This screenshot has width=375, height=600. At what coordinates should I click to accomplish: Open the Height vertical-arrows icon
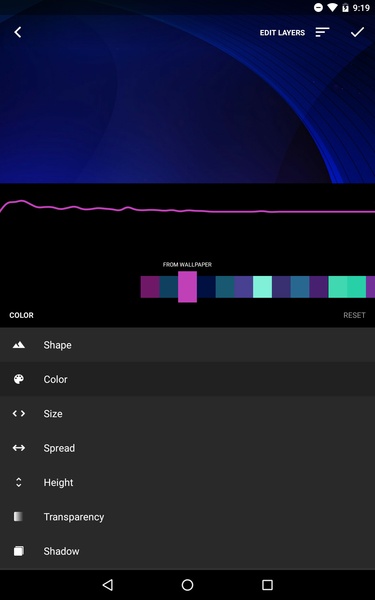[18, 483]
